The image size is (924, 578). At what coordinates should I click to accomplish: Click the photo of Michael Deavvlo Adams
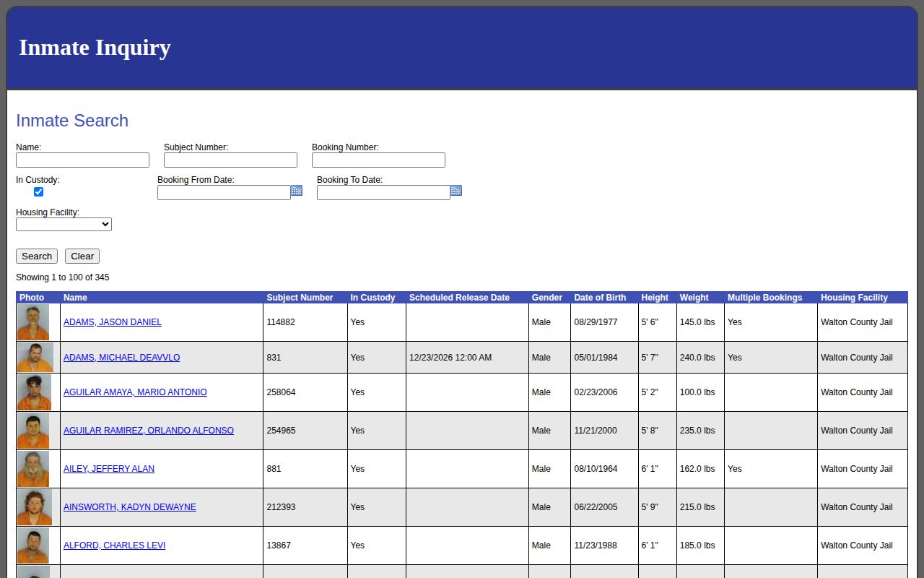[x=35, y=358]
